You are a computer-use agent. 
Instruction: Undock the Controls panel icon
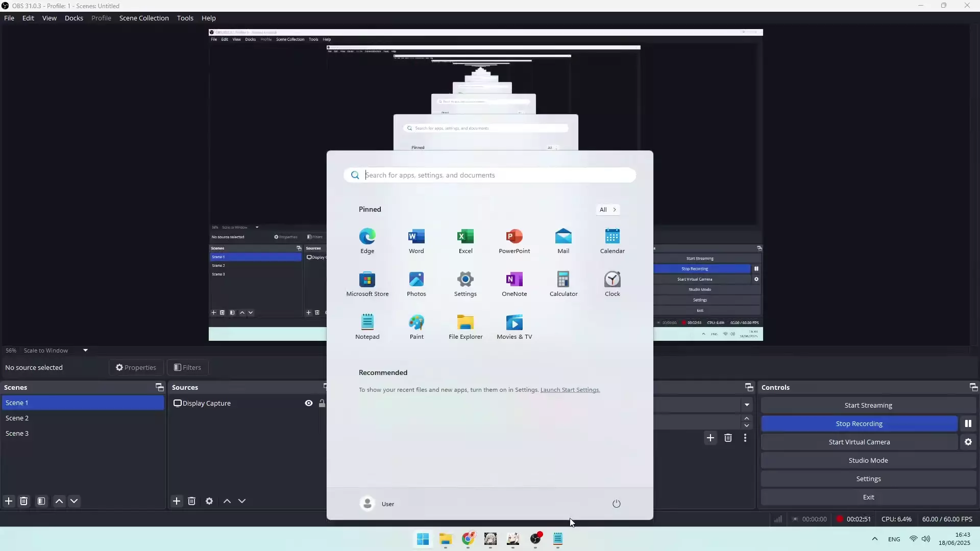pyautogui.click(x=973, y=387)
